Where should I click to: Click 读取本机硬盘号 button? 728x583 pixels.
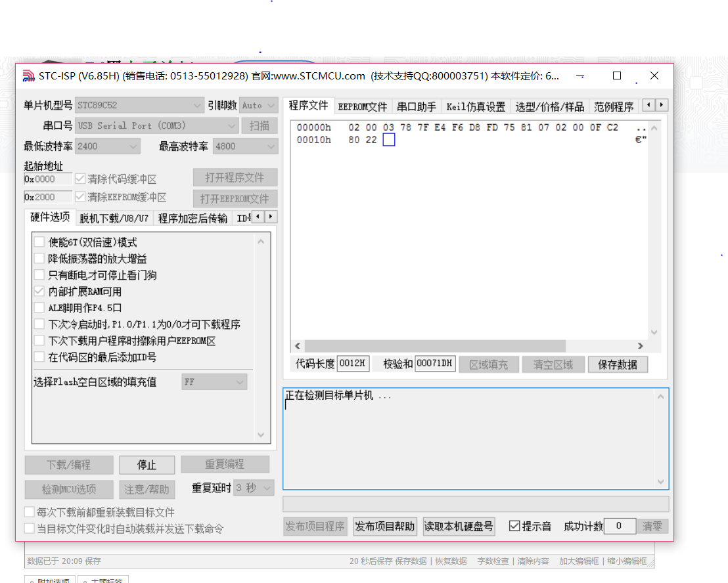(459, 527)
